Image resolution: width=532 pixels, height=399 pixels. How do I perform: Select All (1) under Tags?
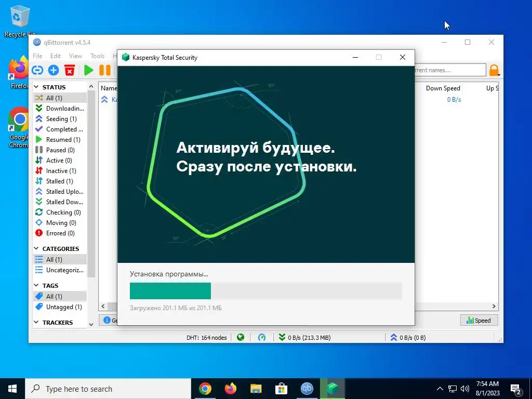[60, 296]
